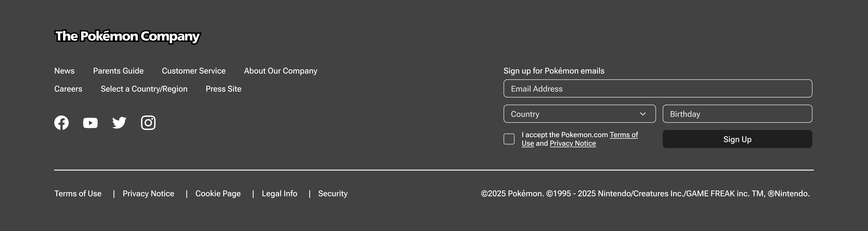Click the Country dropdown chevron arrow
The image size is (868, 231).
point(643,114)
